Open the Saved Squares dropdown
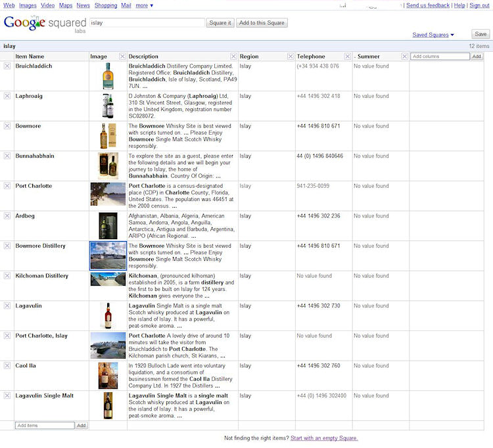 pyautogui.click(x=433, y=35)
